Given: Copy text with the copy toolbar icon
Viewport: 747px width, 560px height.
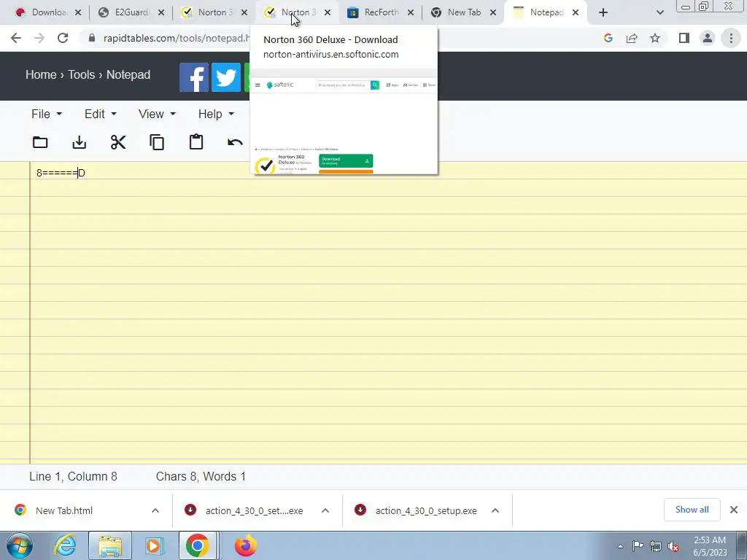Looking at the screenshot, I should (x=157, y=142).
